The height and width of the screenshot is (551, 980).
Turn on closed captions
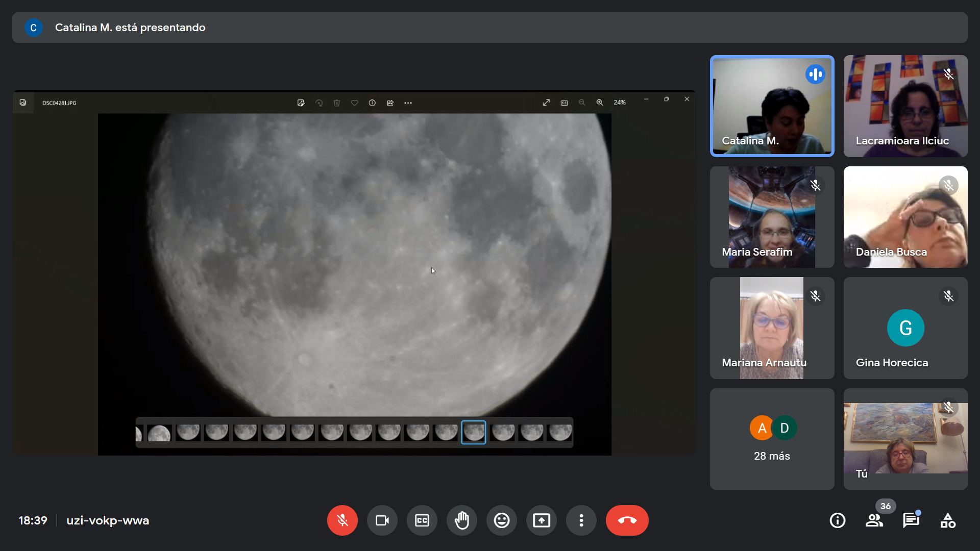[x=422, y=520]
